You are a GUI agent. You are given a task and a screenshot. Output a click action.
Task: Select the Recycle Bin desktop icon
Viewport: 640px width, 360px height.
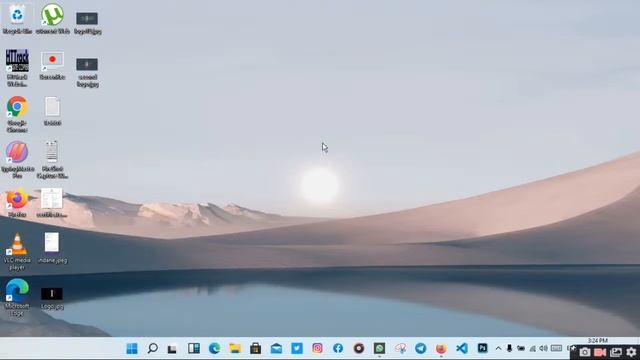coord(17,19)
